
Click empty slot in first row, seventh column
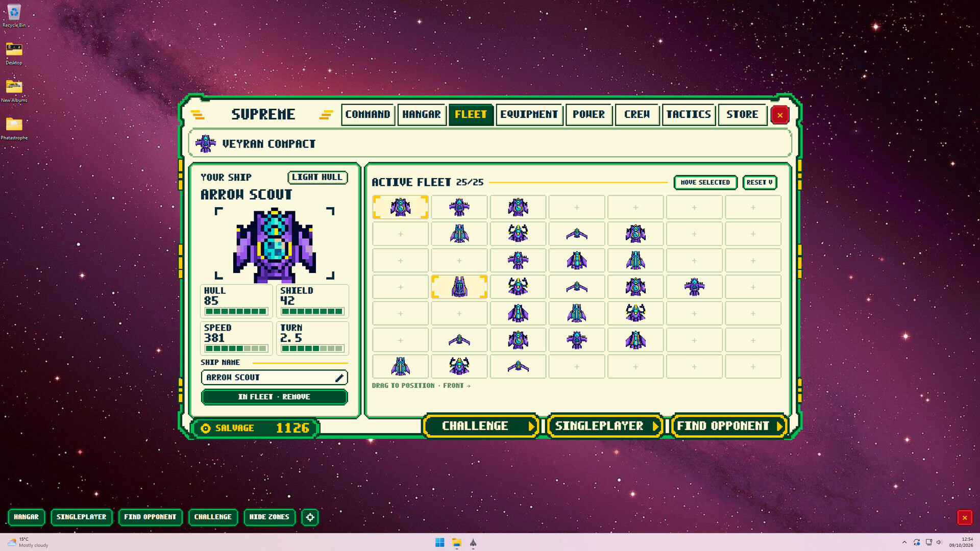[x=753, y=207]
